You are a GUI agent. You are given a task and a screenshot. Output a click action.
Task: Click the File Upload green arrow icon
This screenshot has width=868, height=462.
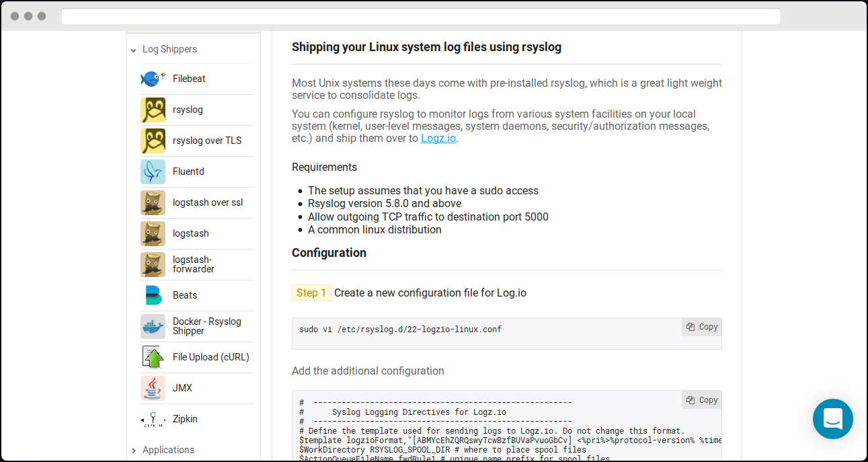pyautogui.click(x=153, y=357)
